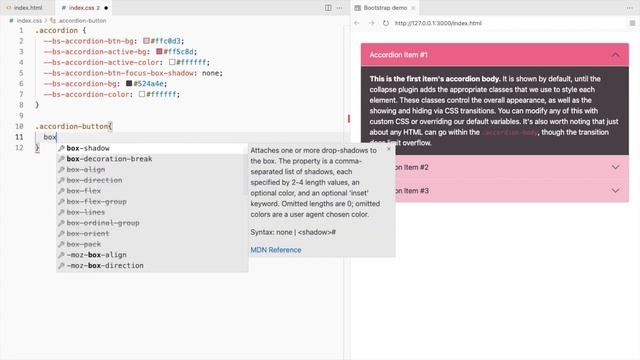Click .accordion-button in the breadcrumb
Viewport: 640px width, 360px height.
[82, 20]
